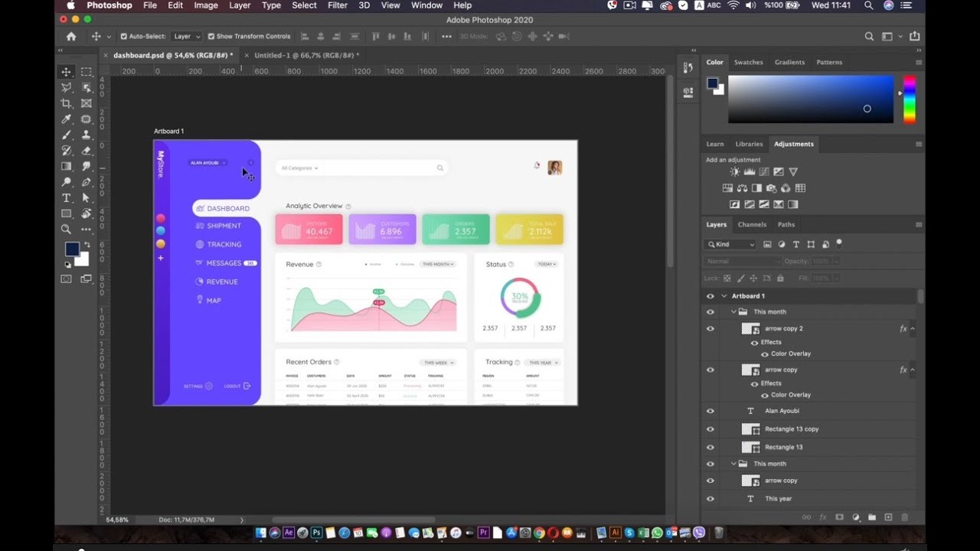Select the Rectangular Marquee tool
This screenshot has height=551, width=980.
click(87, 72)
